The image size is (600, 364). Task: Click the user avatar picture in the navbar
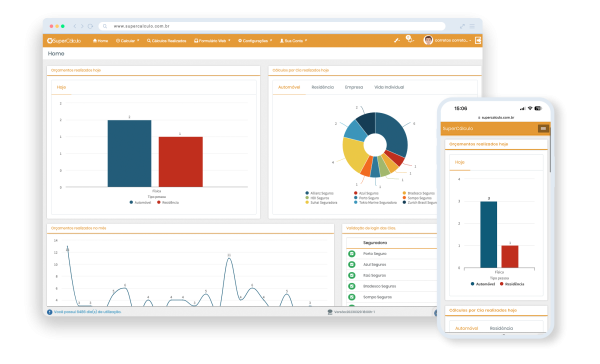(x=428, y=40)
